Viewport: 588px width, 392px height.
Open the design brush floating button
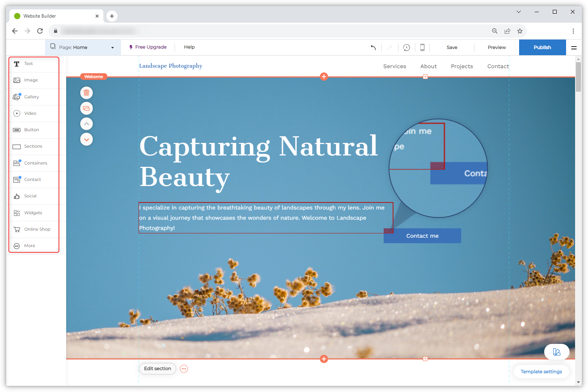click(x=556, y=352)
